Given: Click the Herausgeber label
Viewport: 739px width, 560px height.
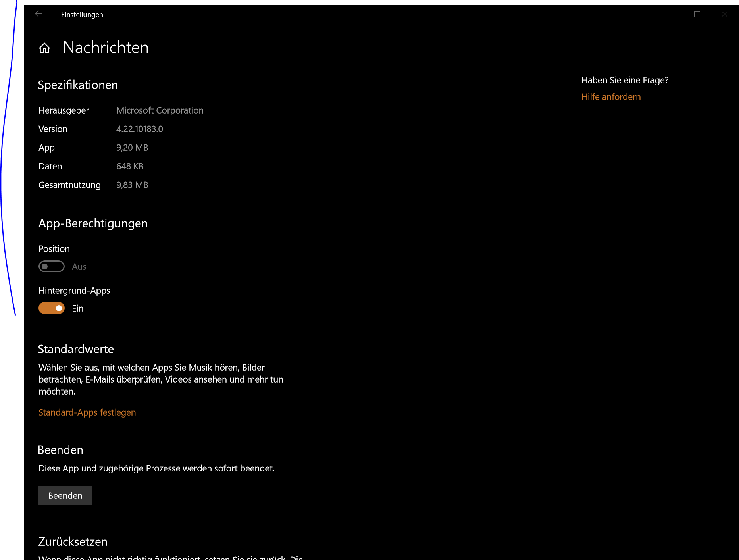Looking at the screenshot, I should (64, 110).
